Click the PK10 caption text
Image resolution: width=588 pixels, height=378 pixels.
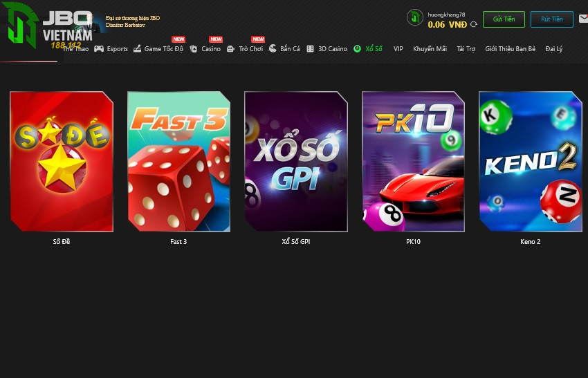coord(413,242)
